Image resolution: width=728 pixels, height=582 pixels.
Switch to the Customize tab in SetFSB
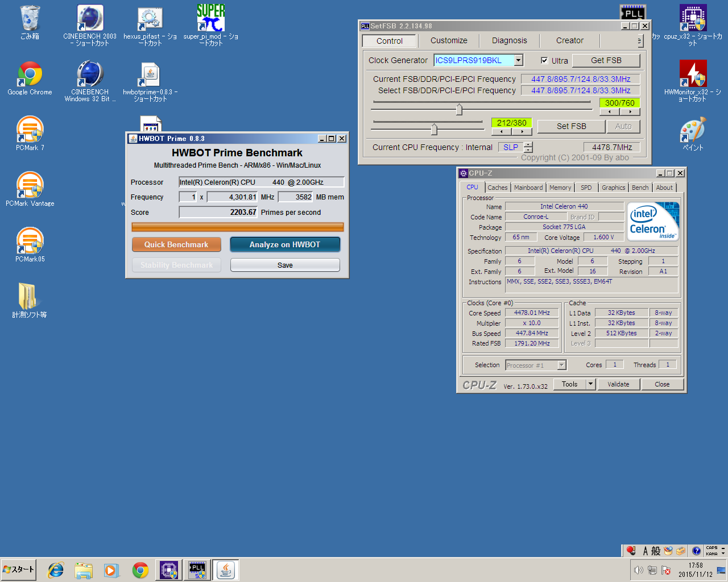coord(449,40)
